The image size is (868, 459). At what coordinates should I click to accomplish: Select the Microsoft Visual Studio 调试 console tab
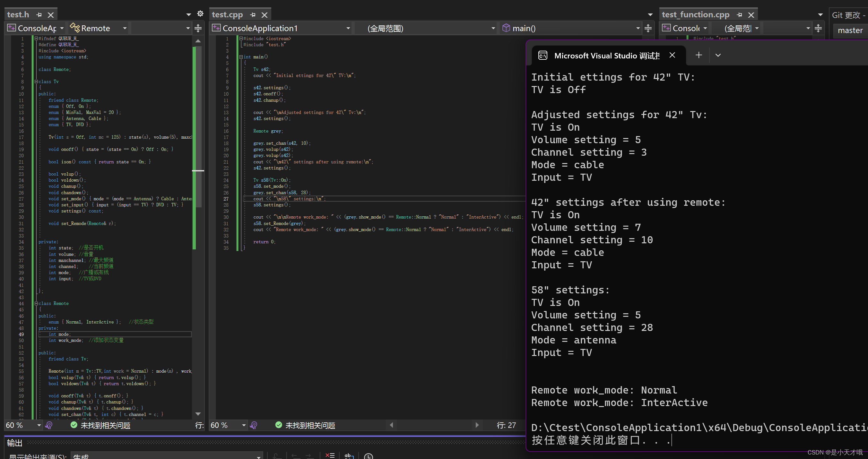[x=607, y=56]
